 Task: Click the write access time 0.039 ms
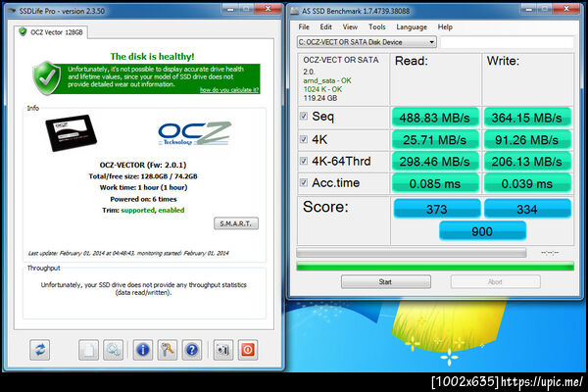527,184
